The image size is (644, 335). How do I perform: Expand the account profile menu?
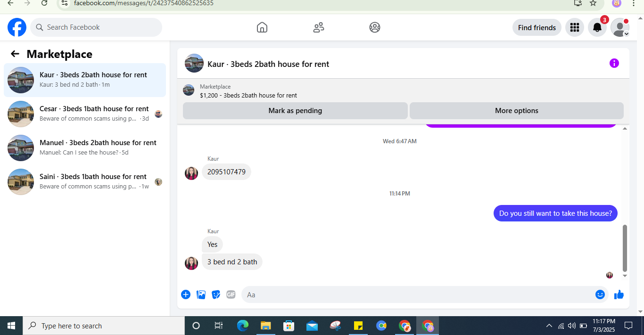pos(620,27)
